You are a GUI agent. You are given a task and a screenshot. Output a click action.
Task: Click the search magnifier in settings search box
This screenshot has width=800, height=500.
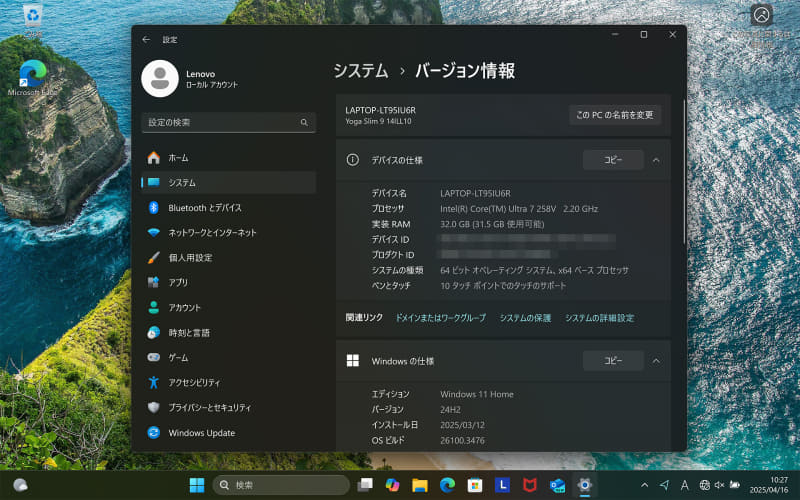304,122
